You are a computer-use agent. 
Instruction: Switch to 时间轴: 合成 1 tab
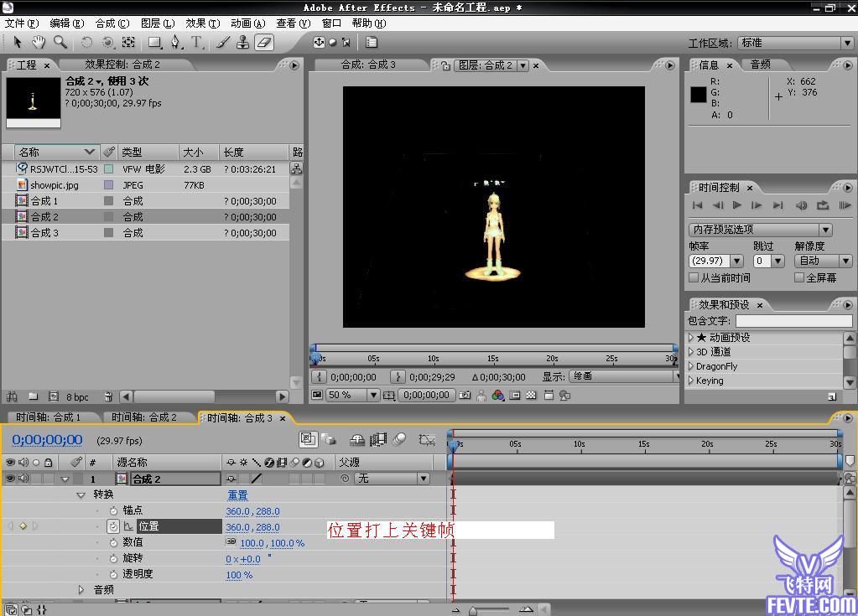[x=48, y=417]
